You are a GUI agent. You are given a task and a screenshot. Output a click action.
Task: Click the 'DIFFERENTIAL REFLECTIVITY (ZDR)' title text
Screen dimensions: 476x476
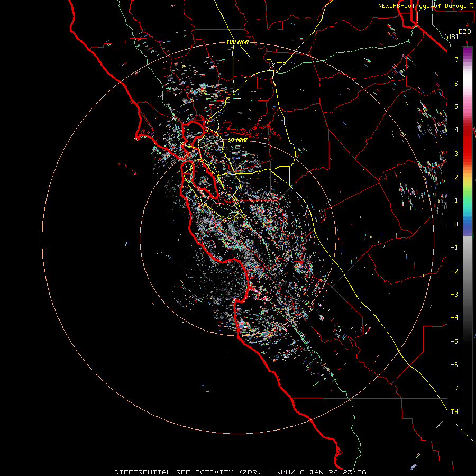click(188, 472)
